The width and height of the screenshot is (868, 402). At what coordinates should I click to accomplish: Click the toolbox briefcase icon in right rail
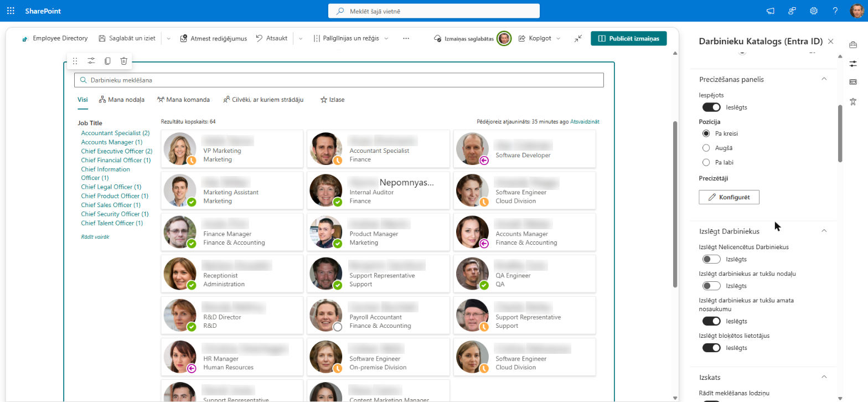click(x=853, y=44)
